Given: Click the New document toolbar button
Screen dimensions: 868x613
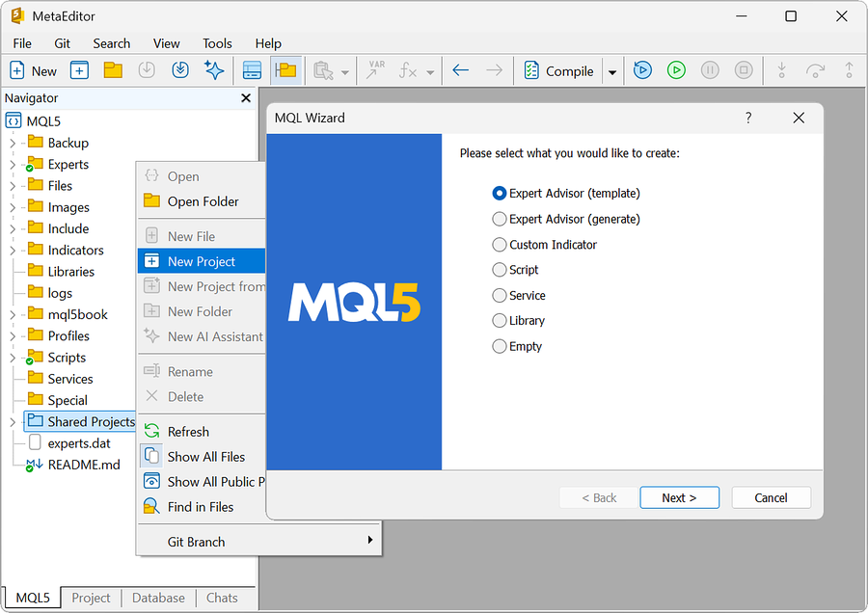Looking at the screenshot, I should click(33, 70).
